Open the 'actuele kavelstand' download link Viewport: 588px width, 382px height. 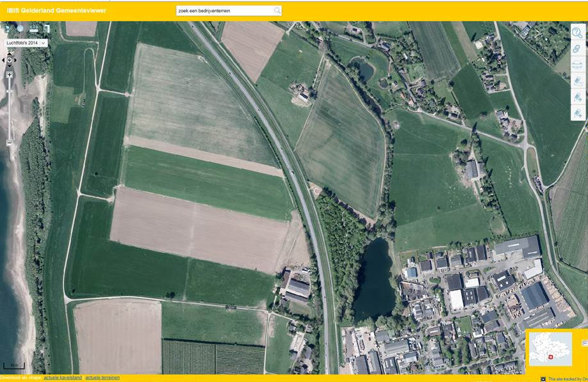(x=62, y=378)
